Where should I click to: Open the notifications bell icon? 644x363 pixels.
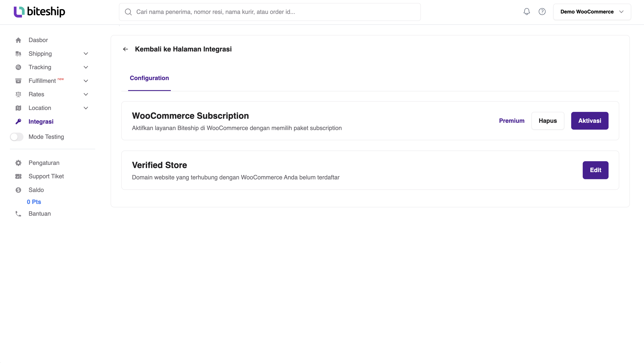[527, 12]
